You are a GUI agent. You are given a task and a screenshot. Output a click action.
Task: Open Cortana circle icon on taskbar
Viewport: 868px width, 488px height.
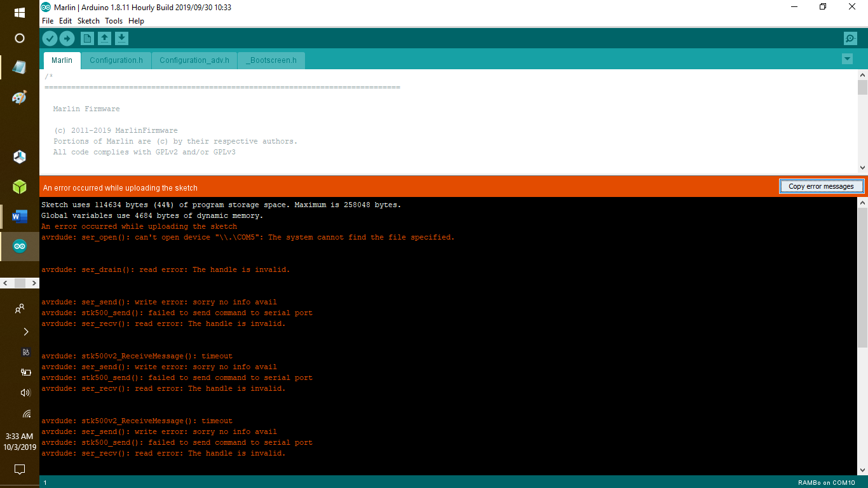tap(20, 38)
